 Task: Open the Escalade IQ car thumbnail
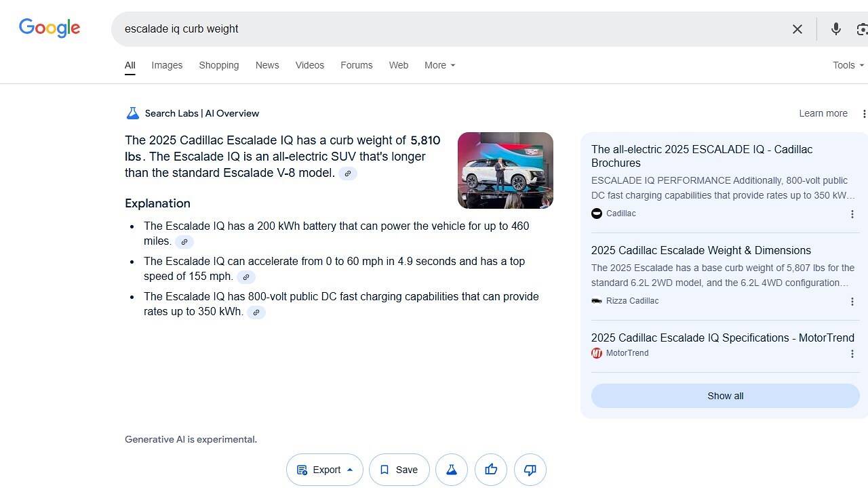505,170
